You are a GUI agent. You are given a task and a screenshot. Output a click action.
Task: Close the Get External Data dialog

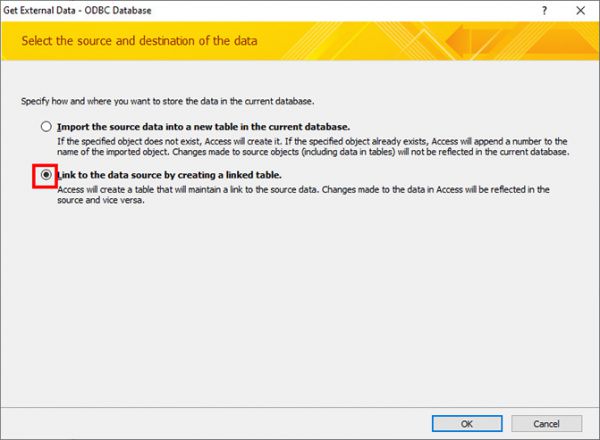(x=580, y=11)
